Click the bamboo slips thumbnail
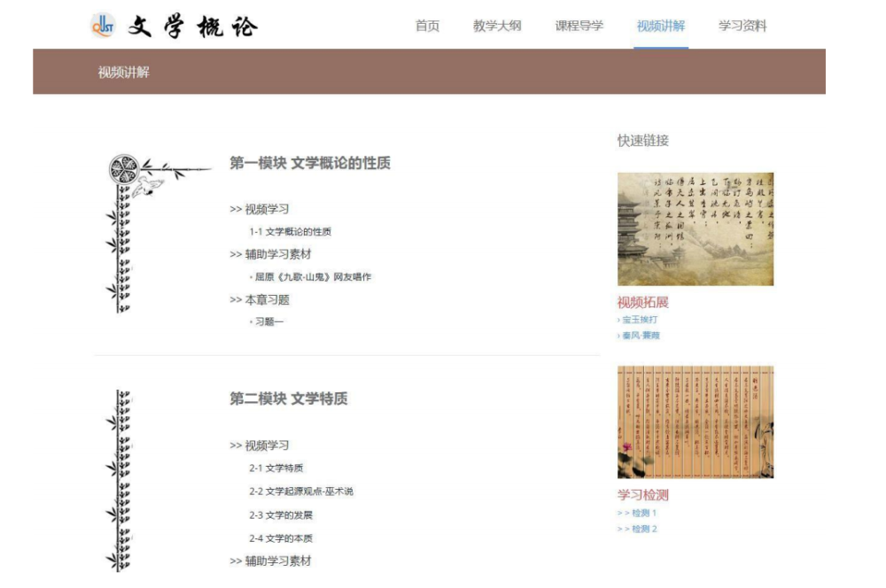Viewport: 886px width, 588px height. 696,422
